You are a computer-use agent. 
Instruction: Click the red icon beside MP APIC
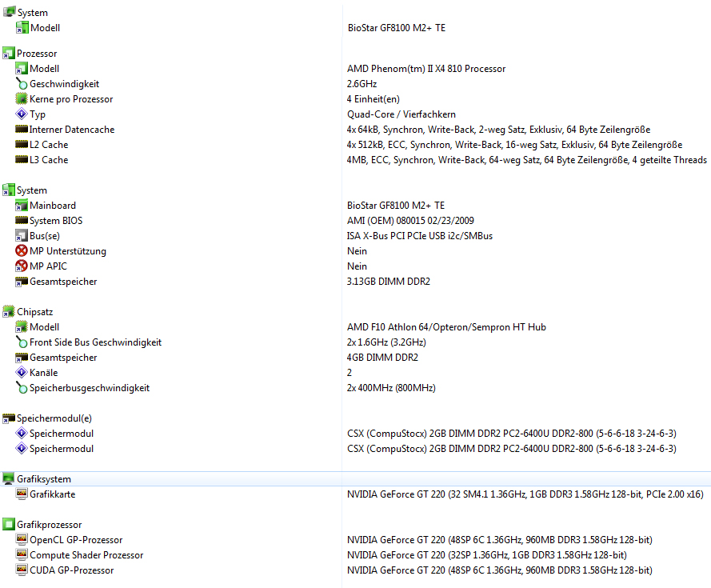tap(22, 266)
